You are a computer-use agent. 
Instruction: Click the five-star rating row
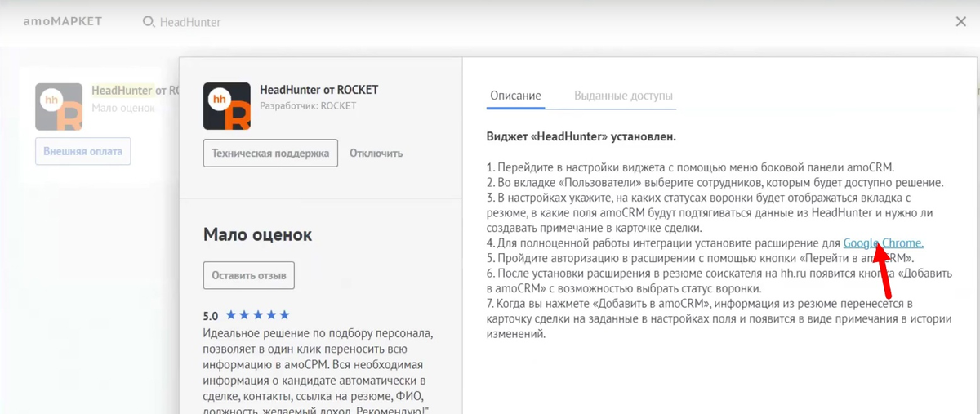point(257,315)
